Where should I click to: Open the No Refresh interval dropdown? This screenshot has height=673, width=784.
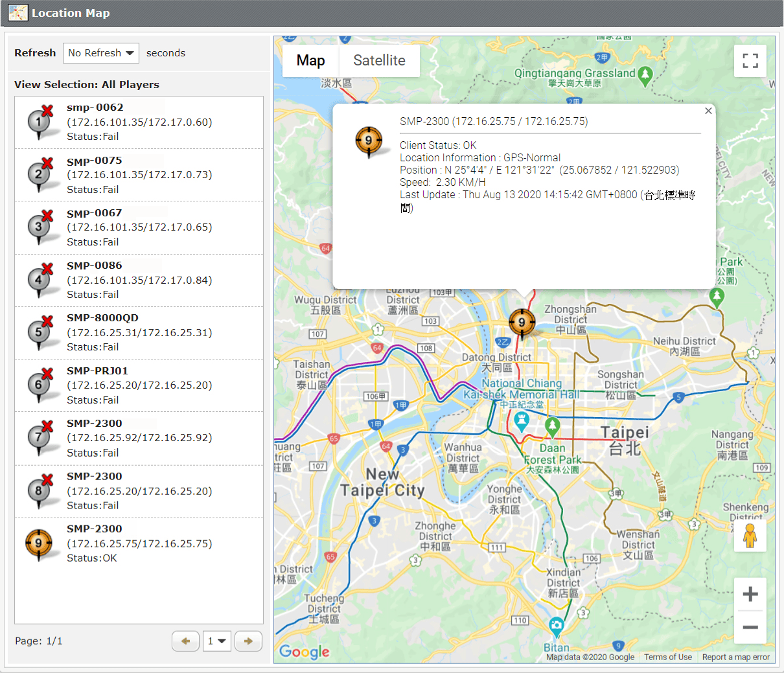(101, 53)
